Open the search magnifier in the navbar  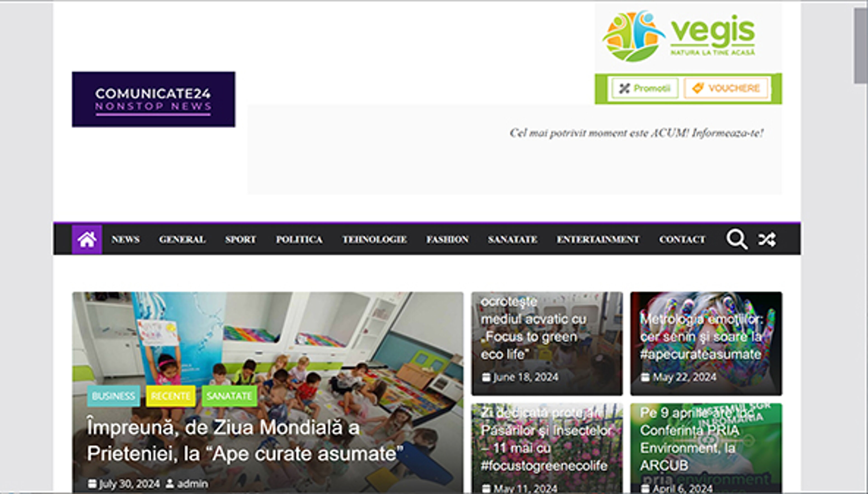click(737, 239)
